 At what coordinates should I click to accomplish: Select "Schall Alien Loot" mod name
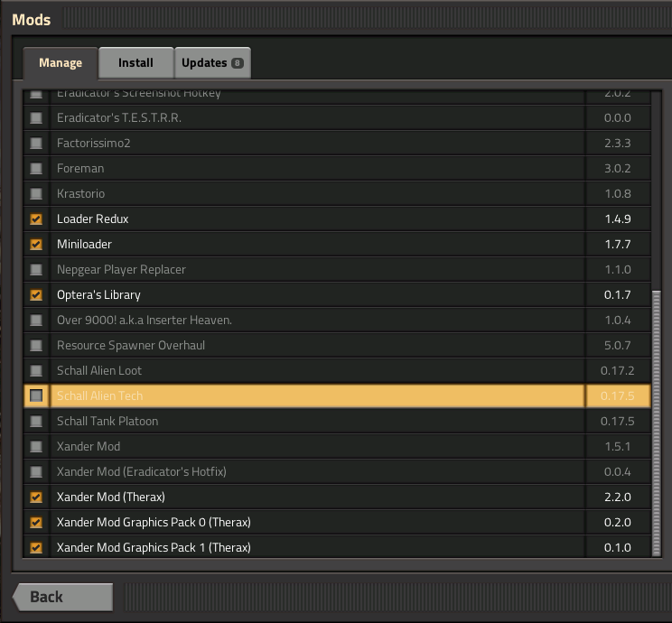[x=99, y=370]
